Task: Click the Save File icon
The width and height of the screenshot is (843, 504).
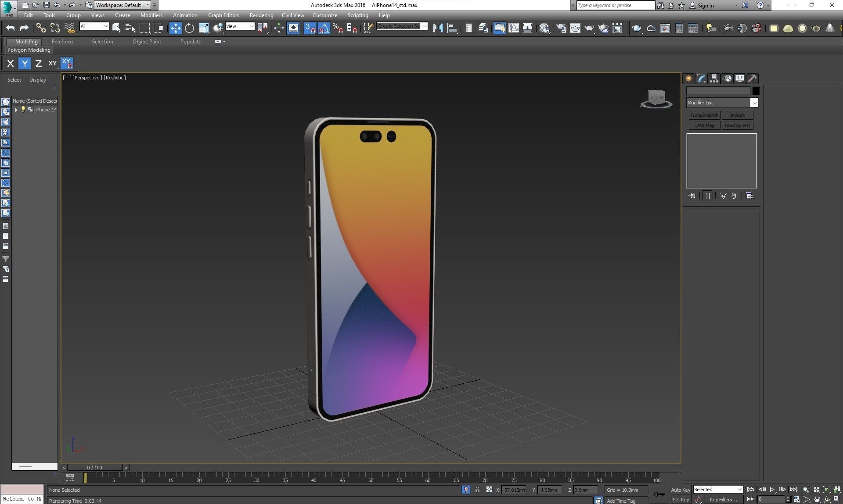Action: point(46,5)
